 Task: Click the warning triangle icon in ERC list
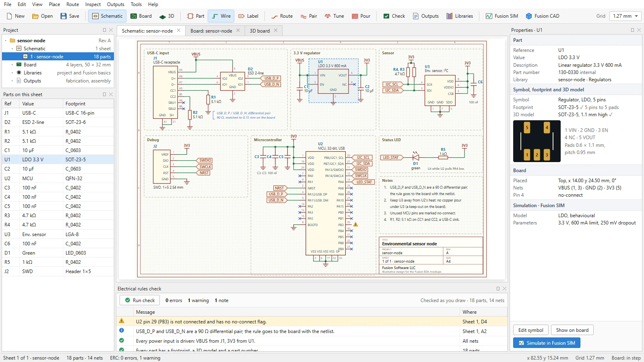click(x=122, y=321)
